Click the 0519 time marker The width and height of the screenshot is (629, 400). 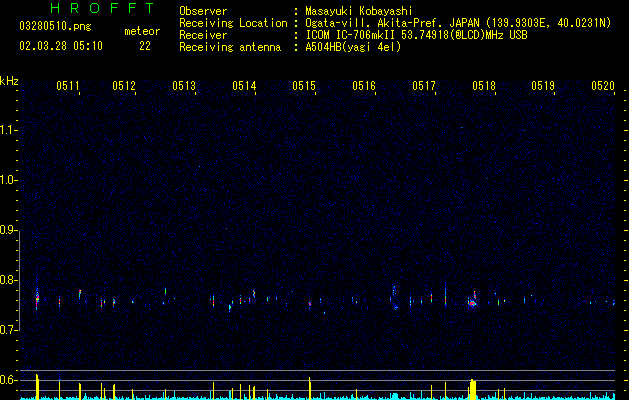(543, 85)
